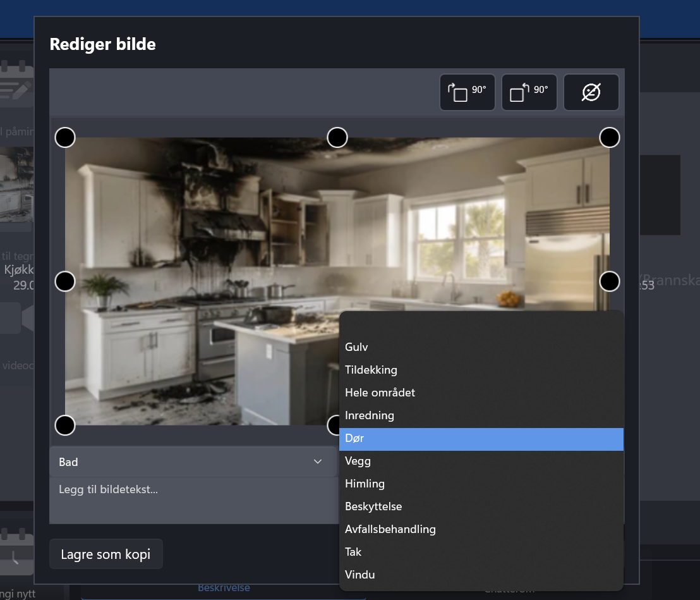700x600 pixels.
Task: Rotate image 90° counterclockwise
Action: 529,92
